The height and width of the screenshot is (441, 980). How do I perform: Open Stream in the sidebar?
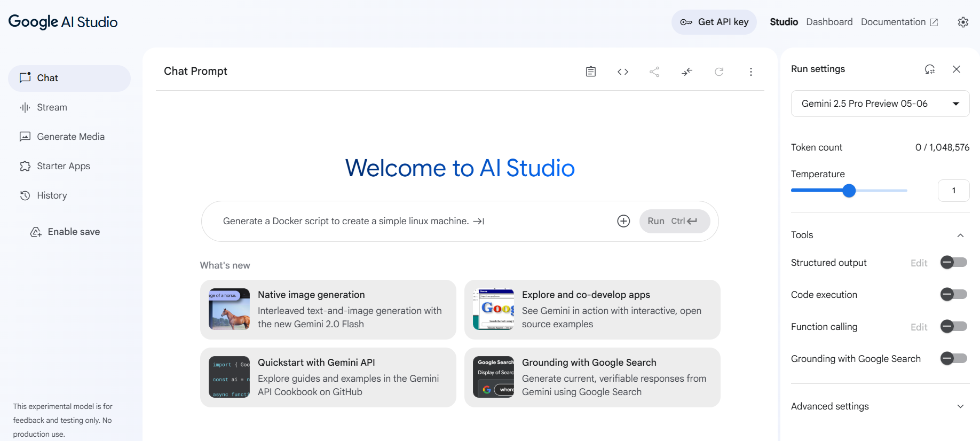coord(69,107)
